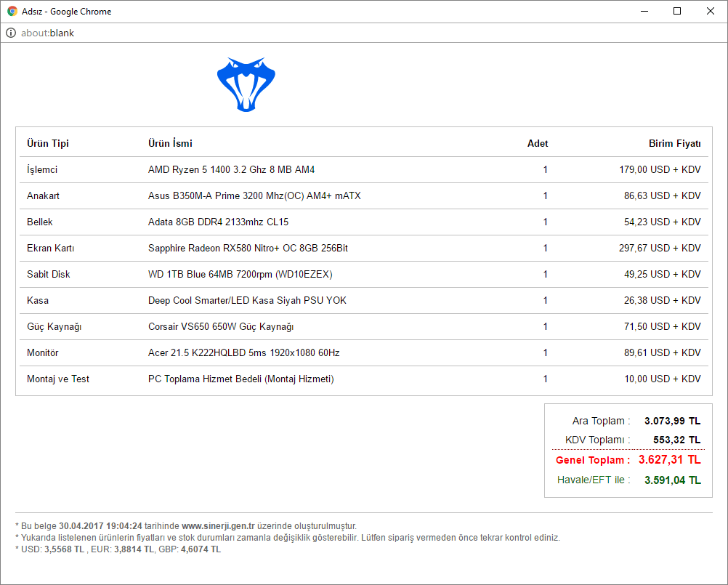Click the 3.627,31 TL grand total
The height and width of the screenshot is (585, 728).
click(669, 459)
